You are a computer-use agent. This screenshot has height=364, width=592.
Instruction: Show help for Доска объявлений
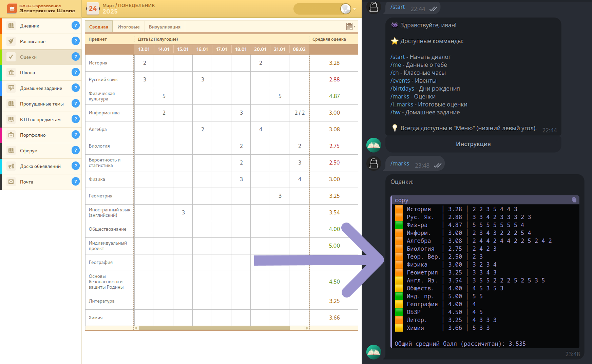click(x=76, y=166)
